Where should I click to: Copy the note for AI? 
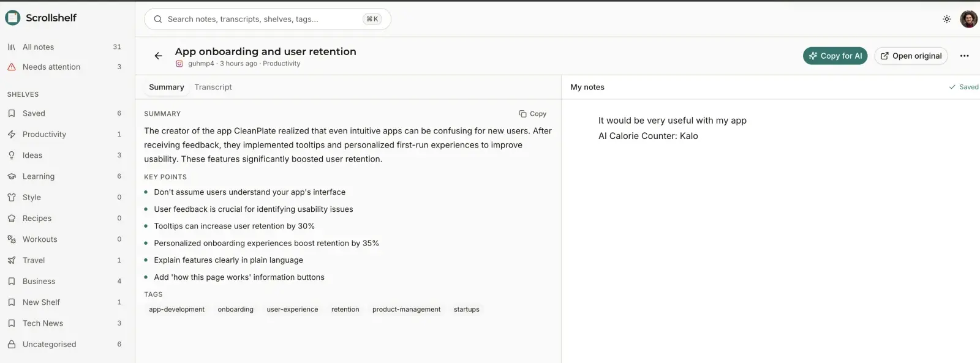835,56
